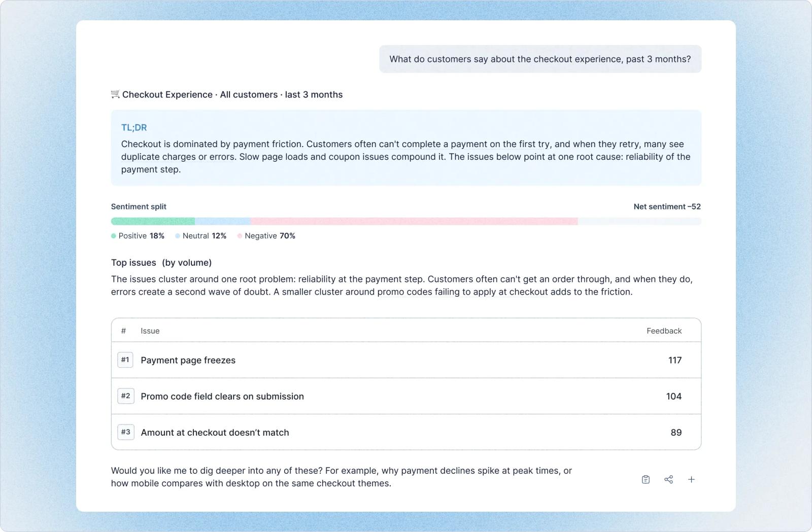The height and width of the screenshot is (532, 812).
Task: Click the Positive 18% legend entry
Action: point(138,236)
